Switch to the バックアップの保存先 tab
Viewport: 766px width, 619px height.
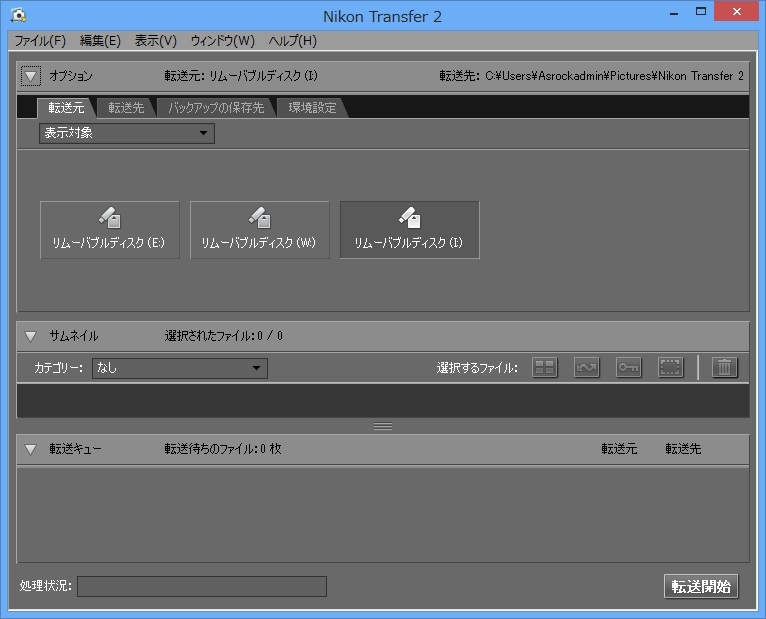(216, 108)
